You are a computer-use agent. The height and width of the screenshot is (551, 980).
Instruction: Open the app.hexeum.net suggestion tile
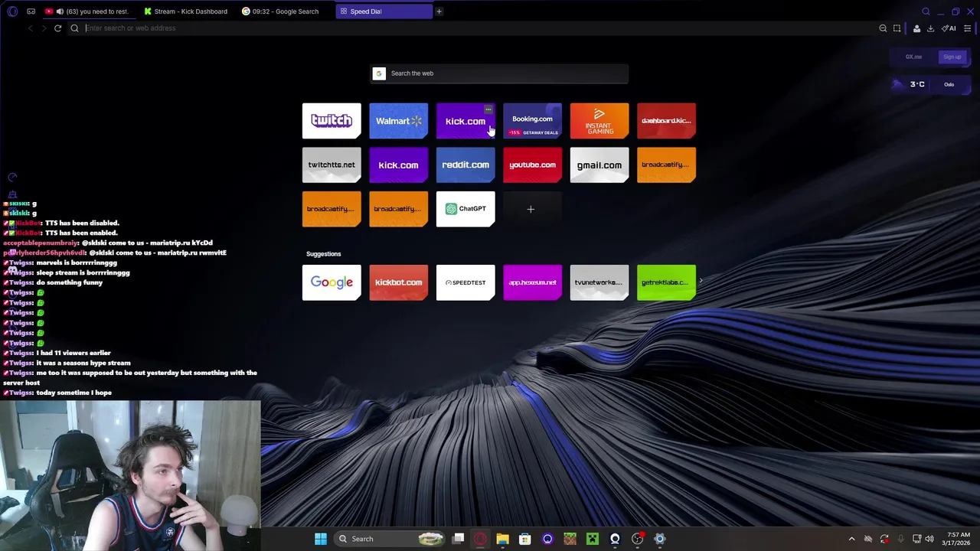[532, 282]
